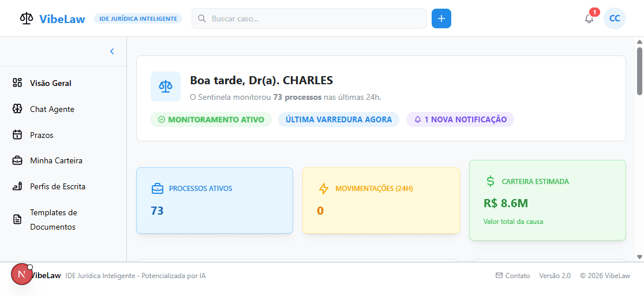The height and width of the screenshot is (296, 644).
Task: Go to Minha Carteira section
Action: pyautogui.click(x=56, y=160)
